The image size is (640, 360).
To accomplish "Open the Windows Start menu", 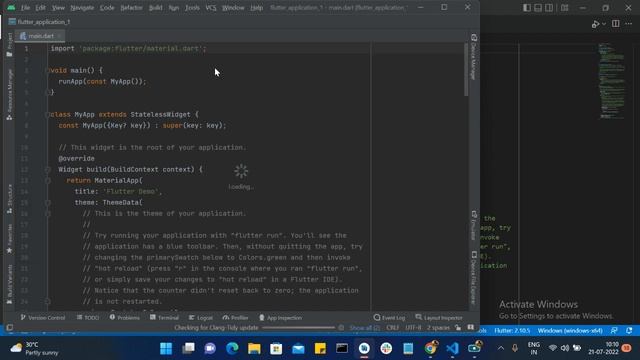I will coord(166,349).
